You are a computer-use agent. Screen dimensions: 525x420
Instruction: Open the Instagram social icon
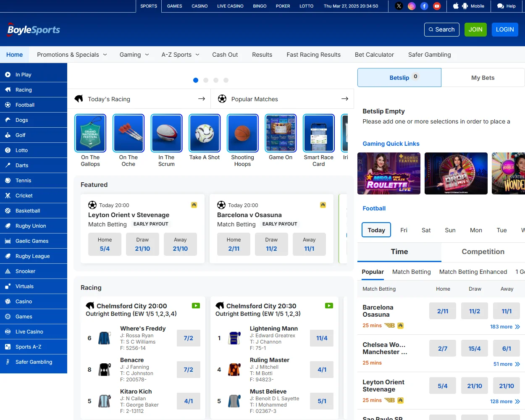[412, 6]
